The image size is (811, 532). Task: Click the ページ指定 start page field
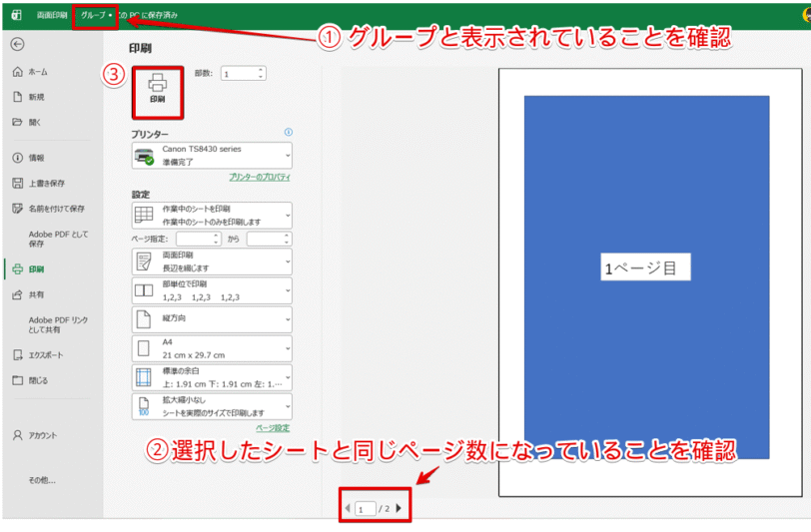coord(195,239)
